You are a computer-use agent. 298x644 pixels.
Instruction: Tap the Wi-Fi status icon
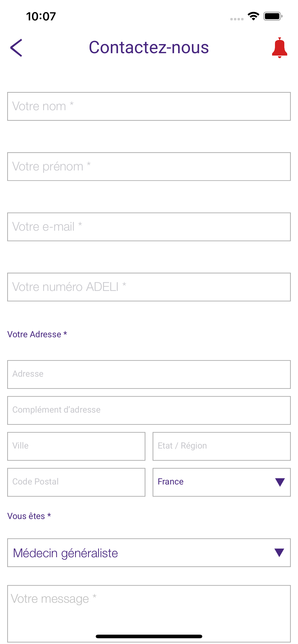pyautogui.click(x=253, y=16)
